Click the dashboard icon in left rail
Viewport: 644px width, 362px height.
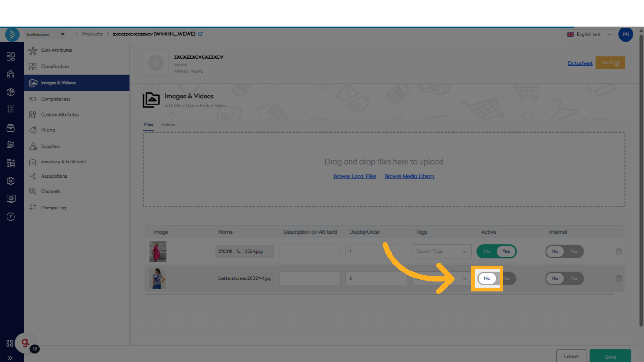(x=11, y=56)
